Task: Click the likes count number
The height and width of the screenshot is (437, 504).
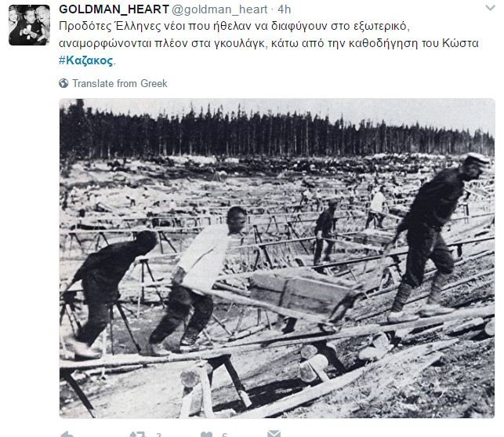Action: pos(225,435)
